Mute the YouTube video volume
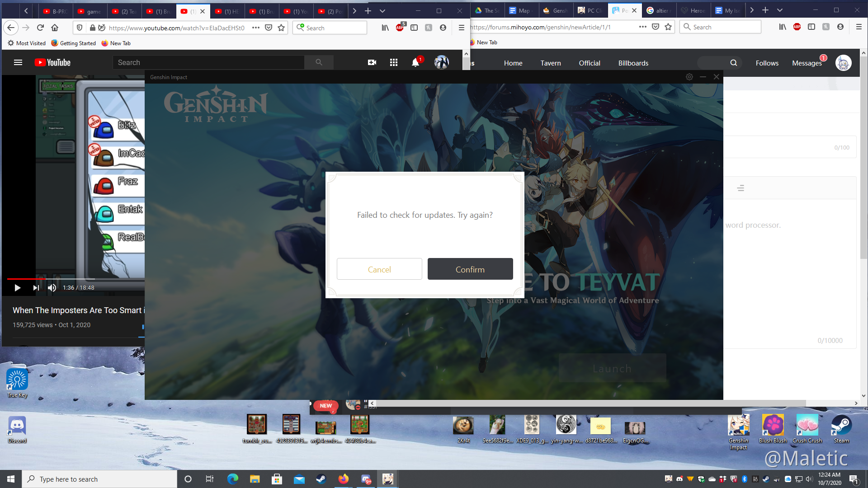This screenshot has width=868, height=488. pos(52,288)
